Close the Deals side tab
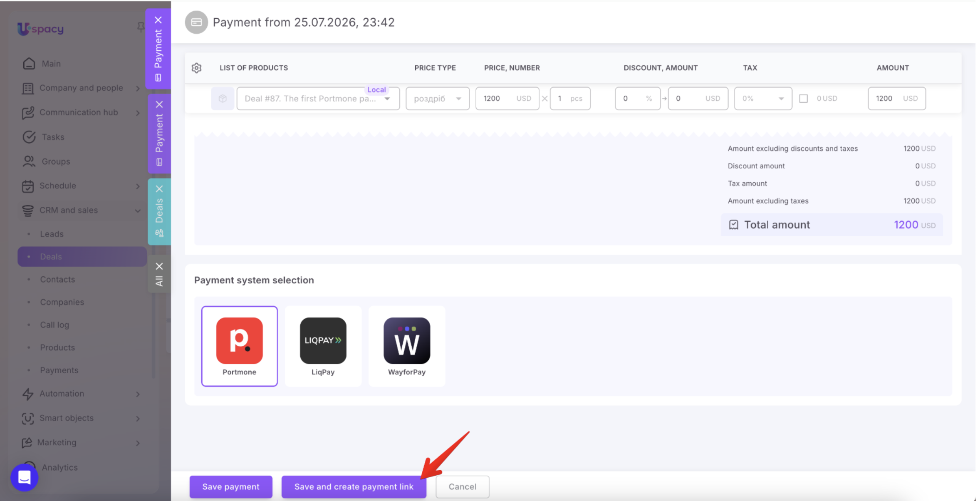The height and width of the screenshot is (501, 980). [159, 189]
